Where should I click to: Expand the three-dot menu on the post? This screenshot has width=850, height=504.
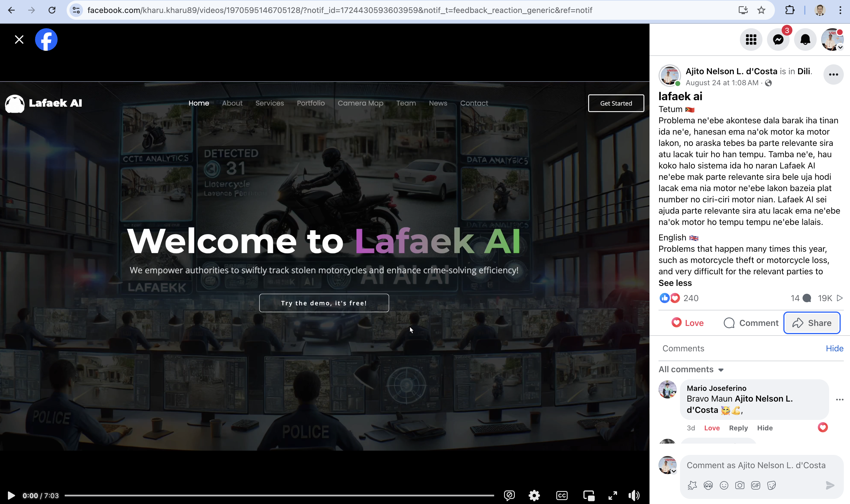[x=833, y=74]
